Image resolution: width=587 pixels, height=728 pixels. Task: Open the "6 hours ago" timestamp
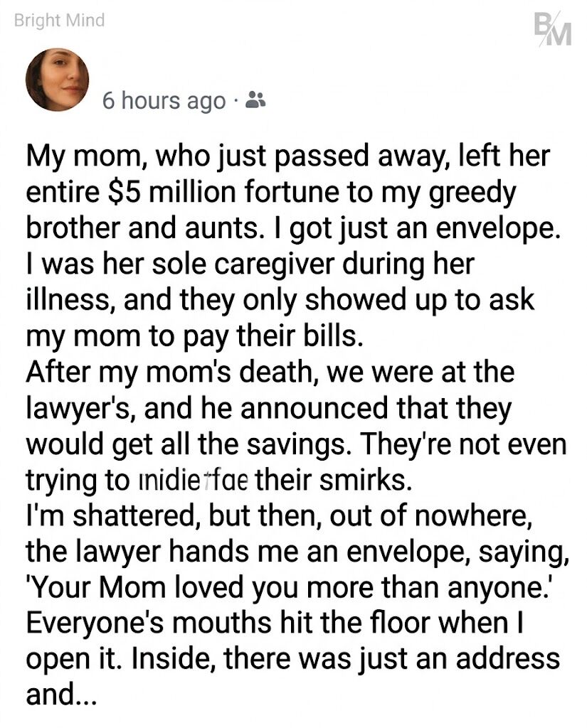pos(163,101)
